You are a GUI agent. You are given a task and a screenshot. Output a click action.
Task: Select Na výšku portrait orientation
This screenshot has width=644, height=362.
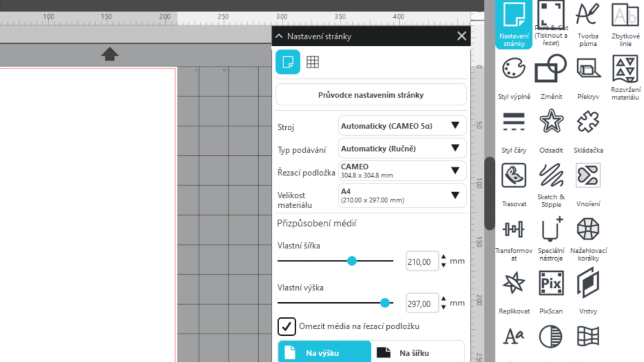click(x=325, y=353)
